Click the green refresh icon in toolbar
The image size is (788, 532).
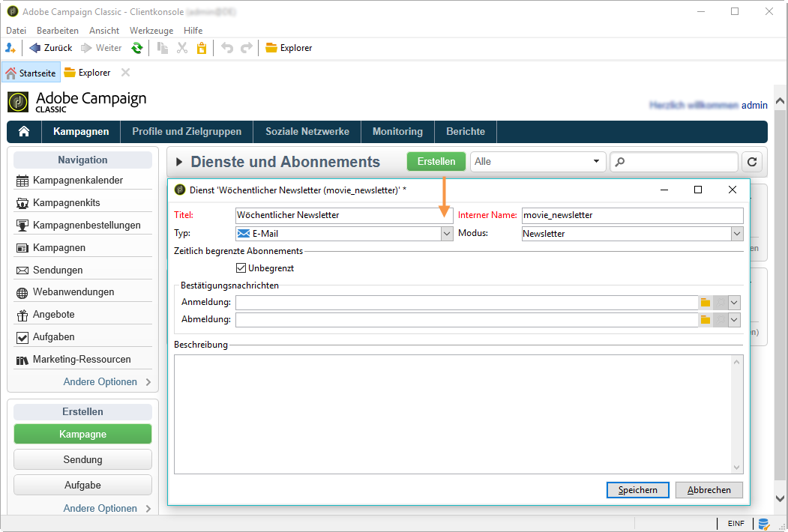click(x=136, y=48)
